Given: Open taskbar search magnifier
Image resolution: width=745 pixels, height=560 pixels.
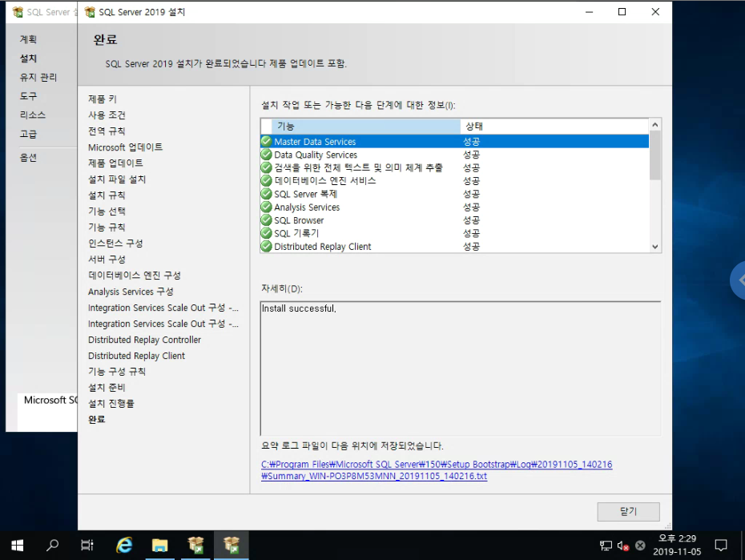Looking at the screenshot, I should 52,546.
